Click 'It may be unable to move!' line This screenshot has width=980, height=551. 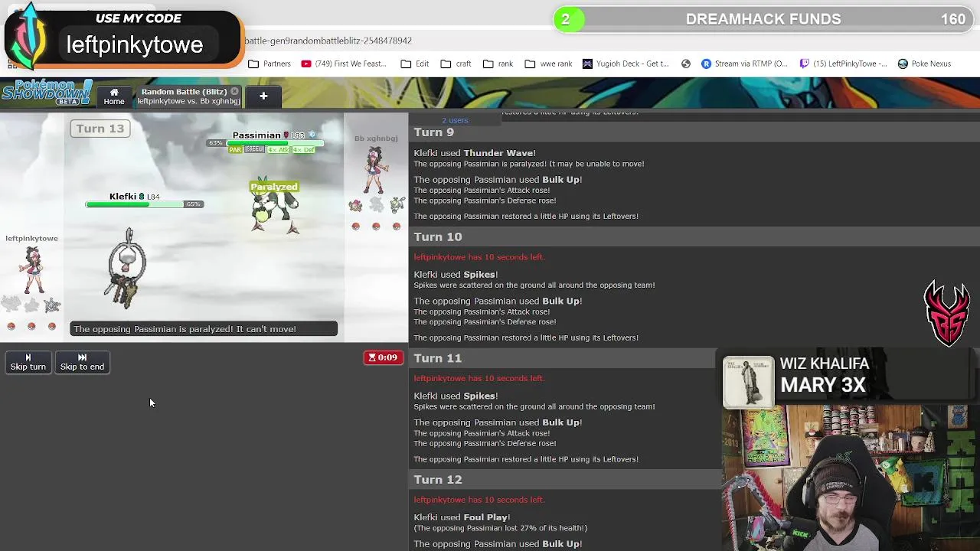pos(596,164)
